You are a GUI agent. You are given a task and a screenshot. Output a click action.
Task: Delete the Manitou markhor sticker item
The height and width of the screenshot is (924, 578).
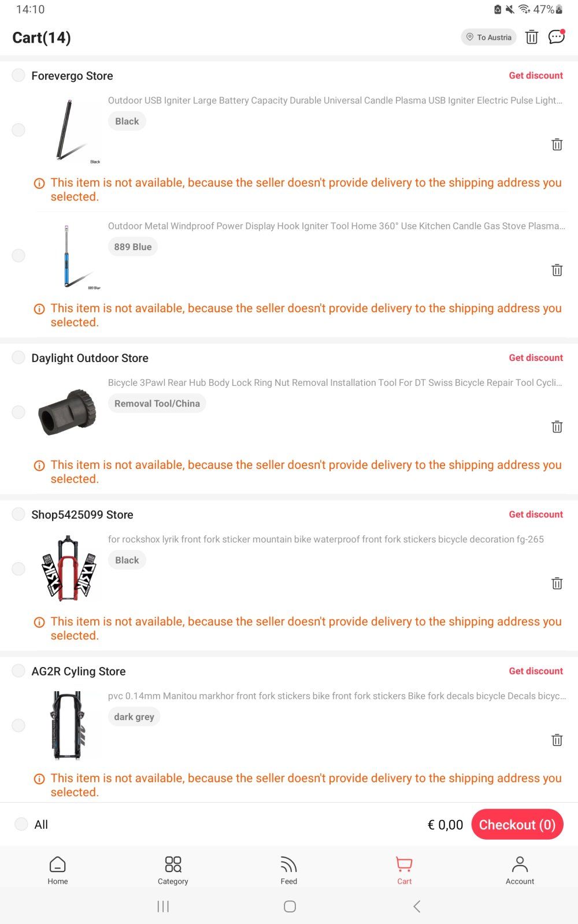[557, 740]
